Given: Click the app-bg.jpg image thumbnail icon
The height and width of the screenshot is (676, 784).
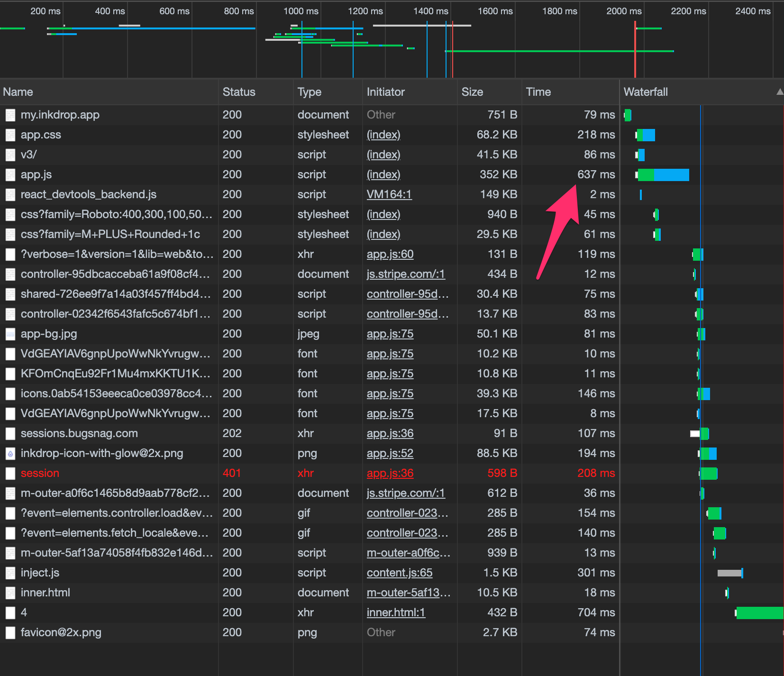Looking at the screenshot, I should (x=10, y=334).
